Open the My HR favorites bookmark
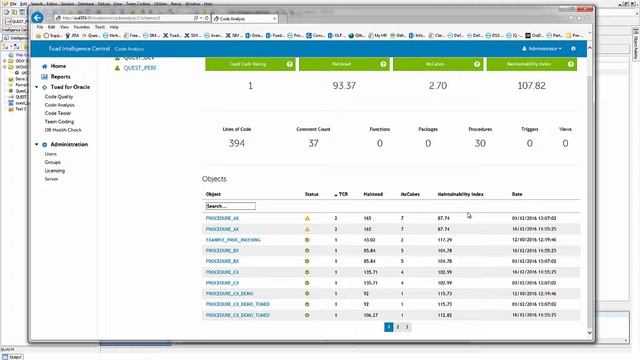 pyautogui.click(x=377, y=36)
